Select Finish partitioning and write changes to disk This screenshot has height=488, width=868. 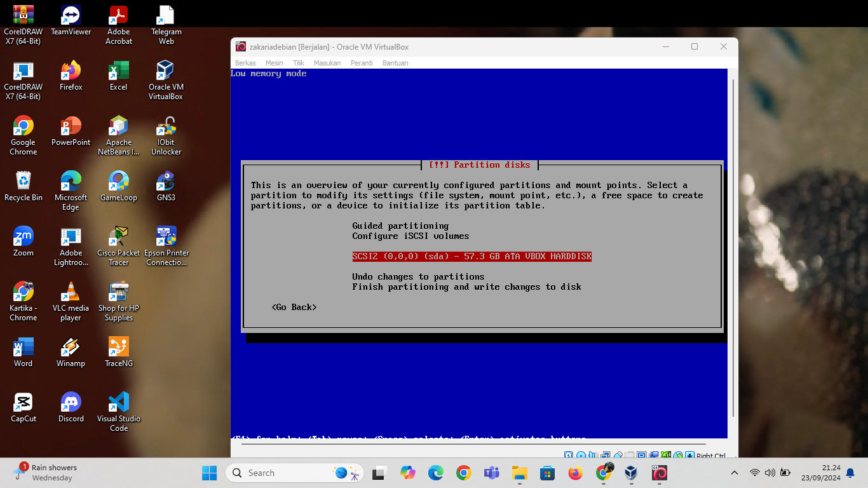coord(466,287)
